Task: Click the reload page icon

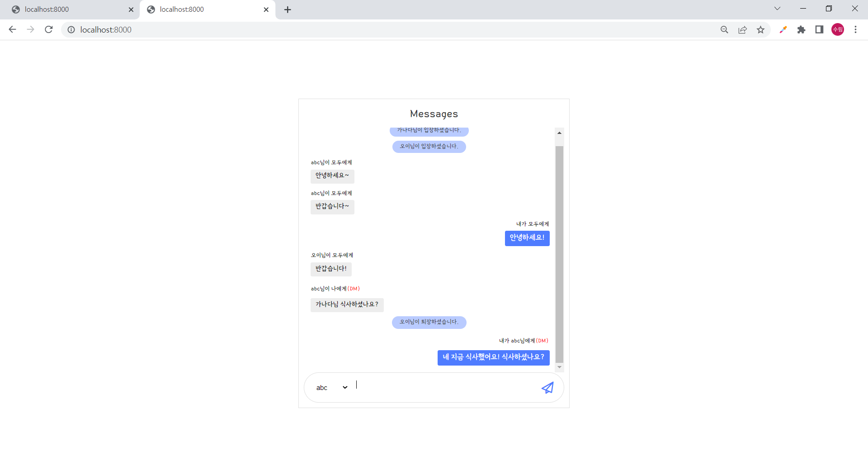Action: pyautogui.click(x=48, y=29)
